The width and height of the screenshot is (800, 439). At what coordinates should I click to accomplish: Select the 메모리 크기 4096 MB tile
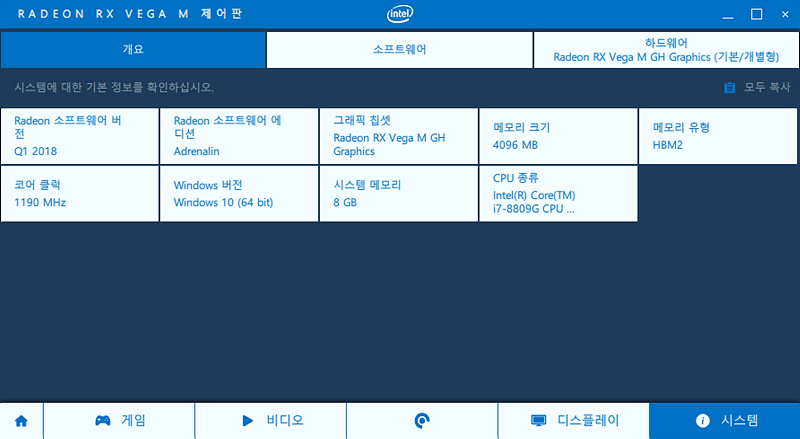(558, 136)
